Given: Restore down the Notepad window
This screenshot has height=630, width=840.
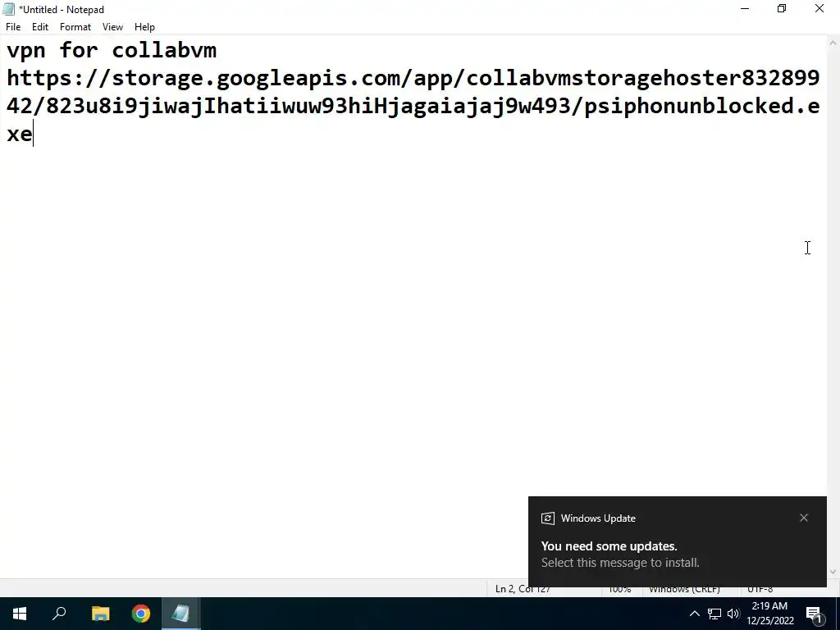Looking at the screenshot, I should pyautogui.click(x=782, y=8).
